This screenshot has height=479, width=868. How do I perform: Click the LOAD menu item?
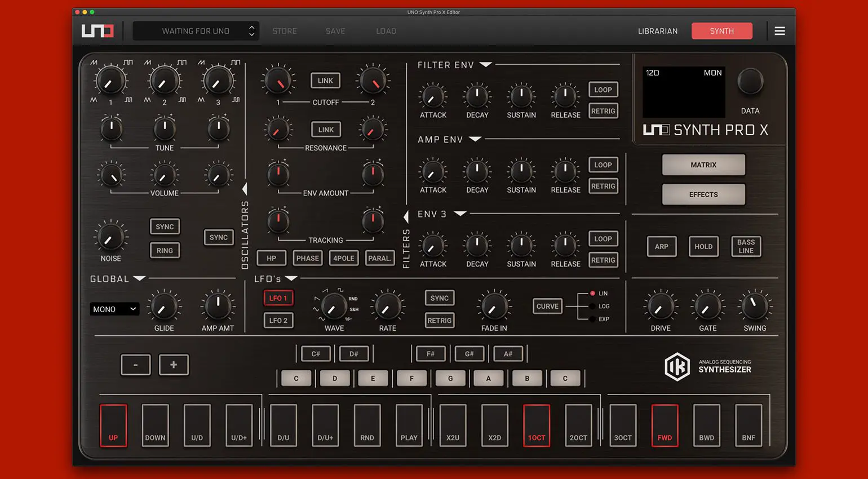coord(386,31)
